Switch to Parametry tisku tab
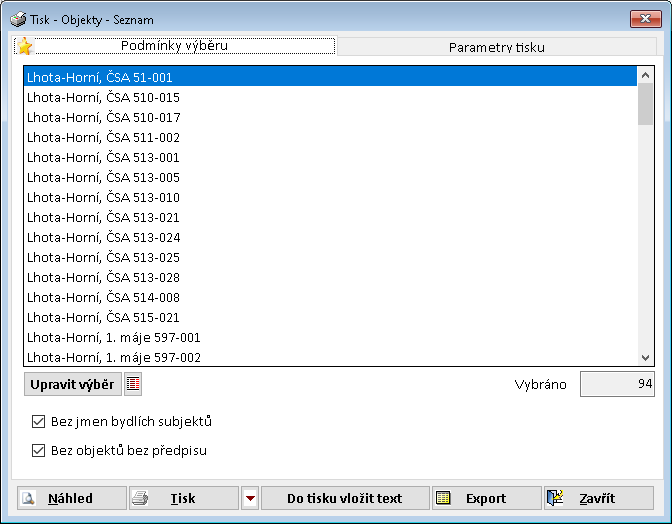The height and width of the screenshot is (524, 672). pyautogui.click(x=496, y=47)
